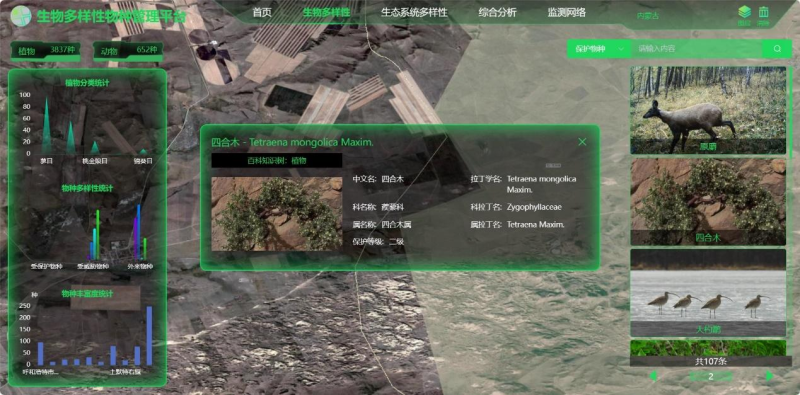Go to previous page with left arrow
Viewport: 800px width, 395px height.
[653, 376]
